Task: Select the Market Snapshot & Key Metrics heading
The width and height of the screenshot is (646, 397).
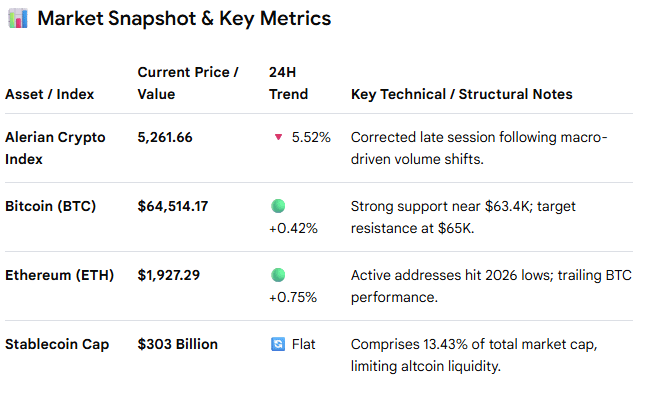Action: (x=184, y=19)
